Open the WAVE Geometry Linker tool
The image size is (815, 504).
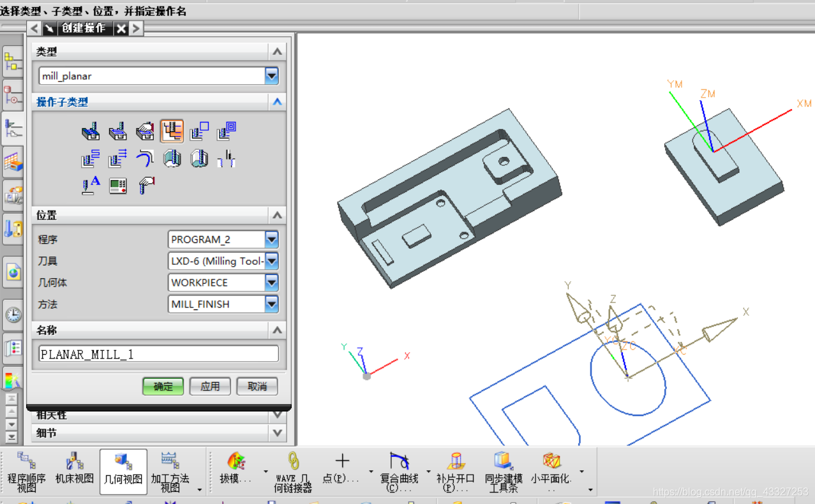pos(293,472)
